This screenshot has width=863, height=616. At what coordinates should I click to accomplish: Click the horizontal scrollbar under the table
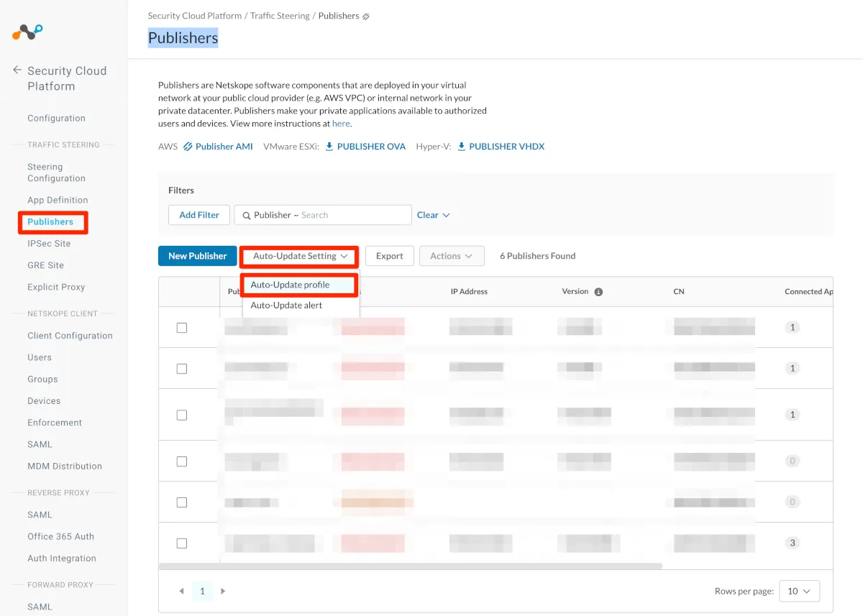411,566
